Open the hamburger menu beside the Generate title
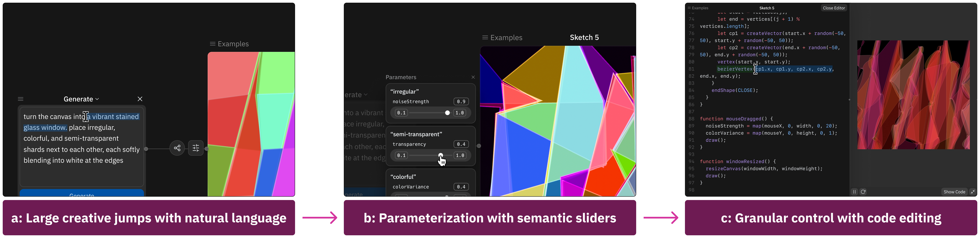The width and height of the screenshot is (980, 238). (20, 99)
